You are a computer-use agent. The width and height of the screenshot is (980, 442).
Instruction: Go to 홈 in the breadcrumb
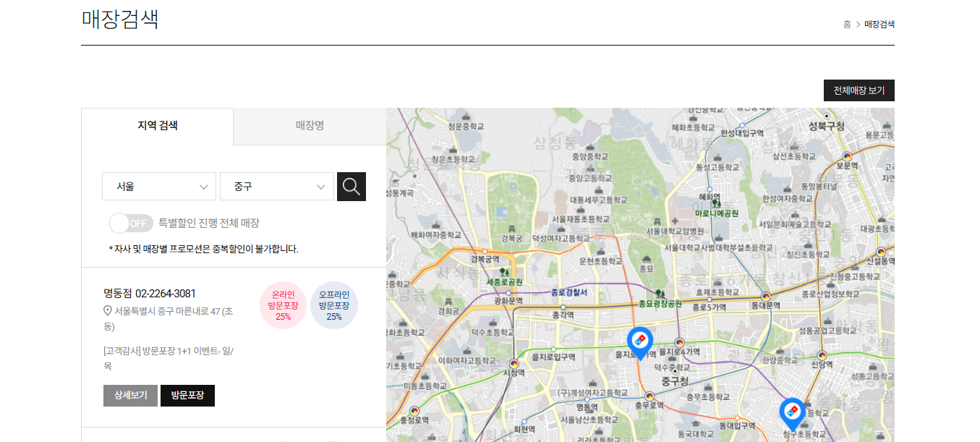click(847, 25)
